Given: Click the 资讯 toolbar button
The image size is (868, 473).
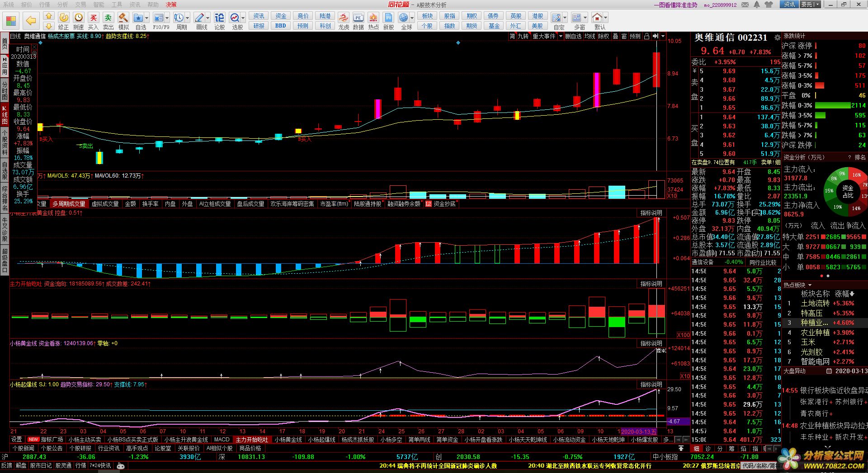Looking at the screenshot, I should tap(259, 16).
